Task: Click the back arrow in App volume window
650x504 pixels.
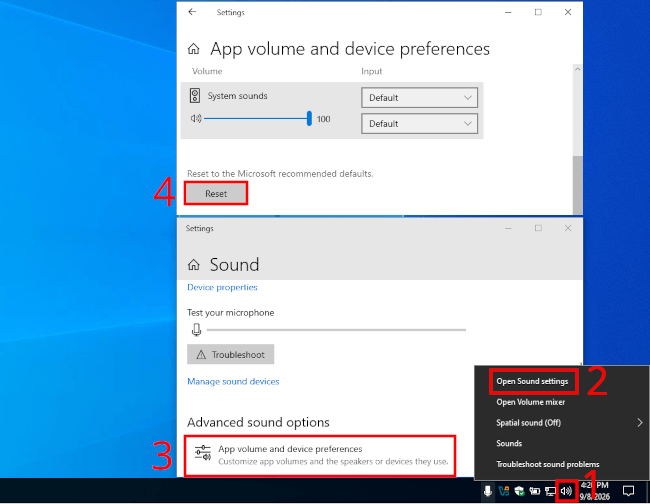Action: click(192, 12)
